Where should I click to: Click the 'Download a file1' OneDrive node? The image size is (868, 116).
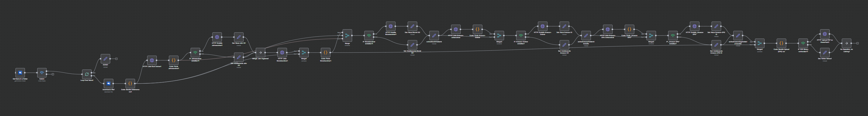(x=109, y=83)
